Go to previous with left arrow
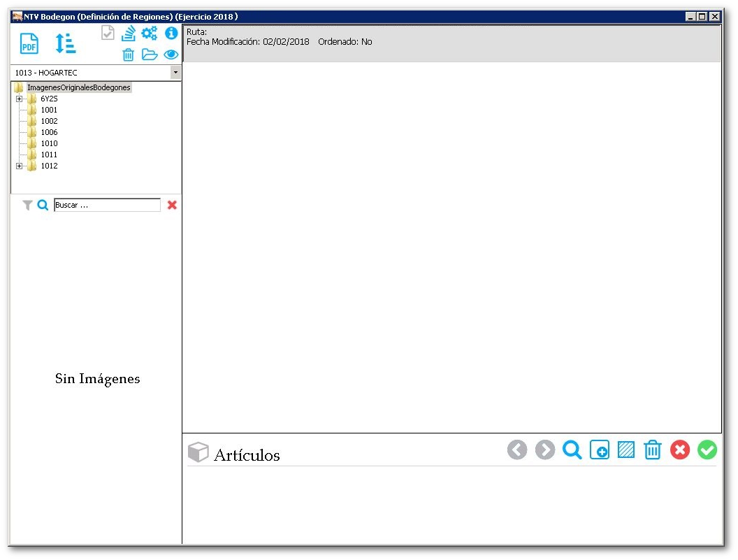This screenshot has width=738, height=560. click(x=517, y=450)
